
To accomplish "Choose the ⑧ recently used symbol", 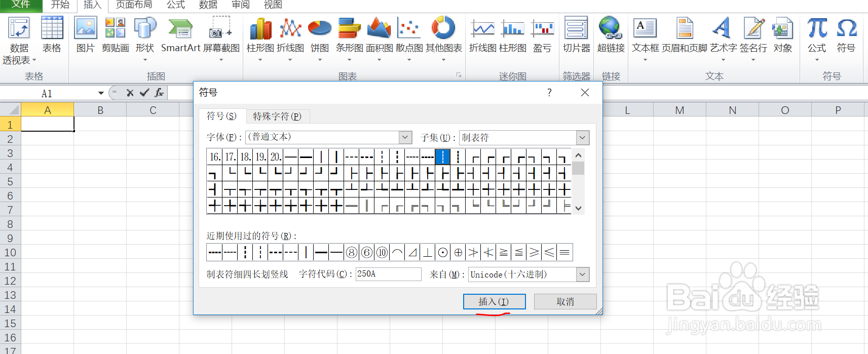I will pyautogui.click(x=351, y=252).
